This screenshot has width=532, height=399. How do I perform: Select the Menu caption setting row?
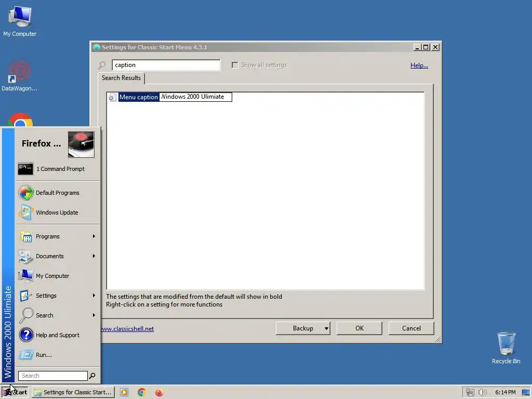138,97
